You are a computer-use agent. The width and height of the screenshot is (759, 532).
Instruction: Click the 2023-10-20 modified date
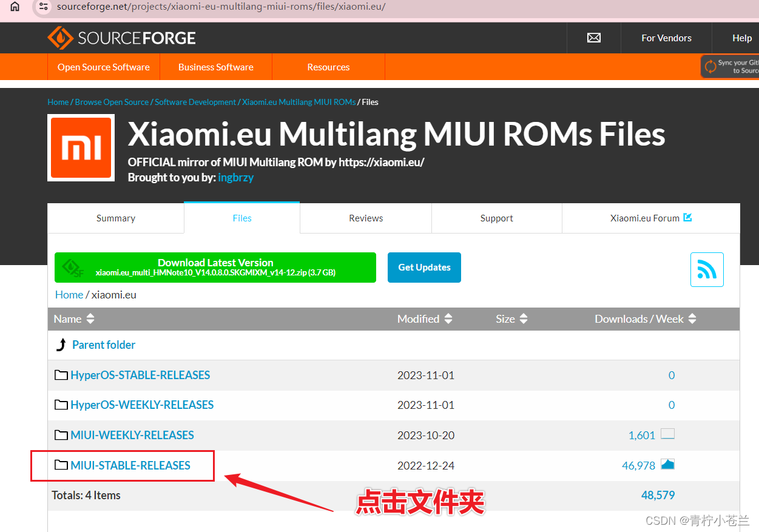tap(426, 436)
